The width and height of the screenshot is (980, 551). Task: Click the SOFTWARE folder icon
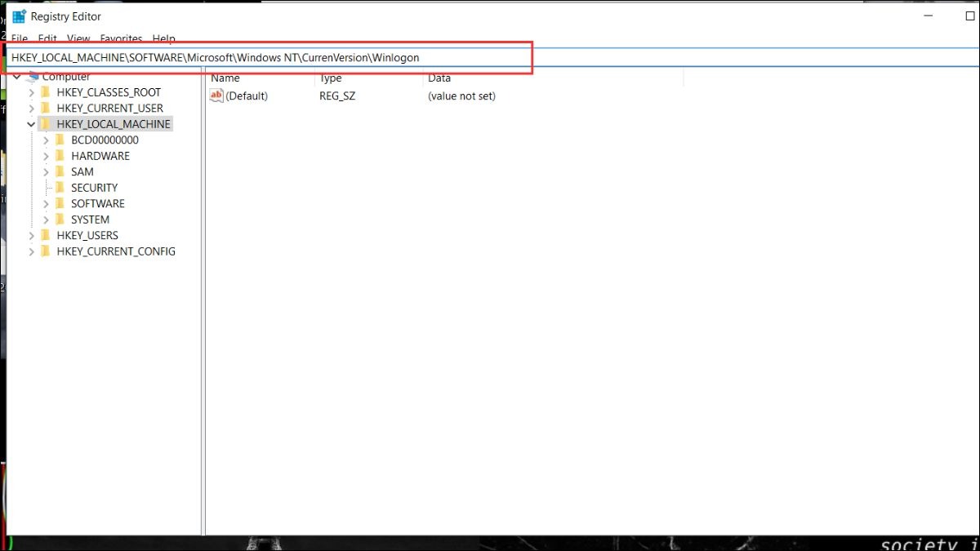[60, 203]
